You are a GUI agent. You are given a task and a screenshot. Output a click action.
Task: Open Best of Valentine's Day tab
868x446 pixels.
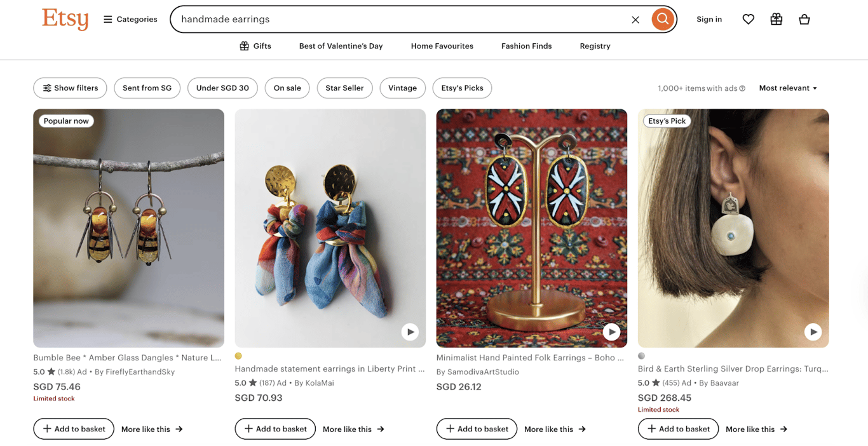pyautogui.click(x=341, y=46)
